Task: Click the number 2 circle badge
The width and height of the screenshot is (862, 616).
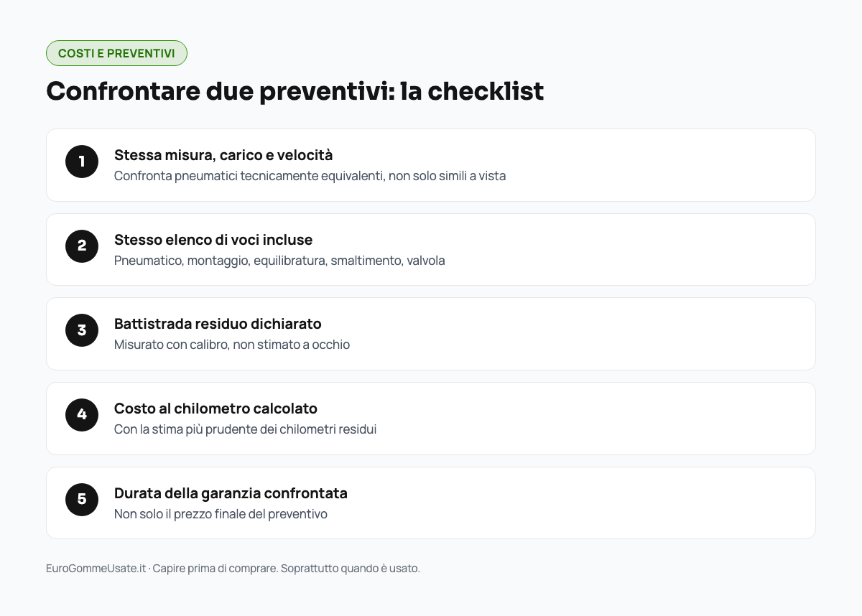Action: click(x=82, y=246)
